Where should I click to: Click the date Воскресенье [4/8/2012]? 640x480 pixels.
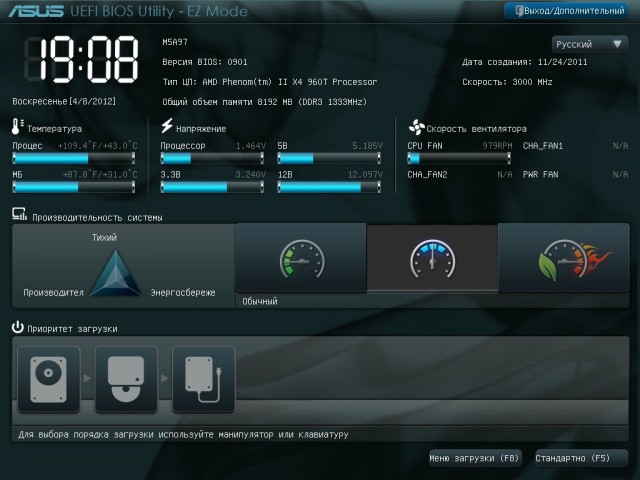(x=64, y=101)
